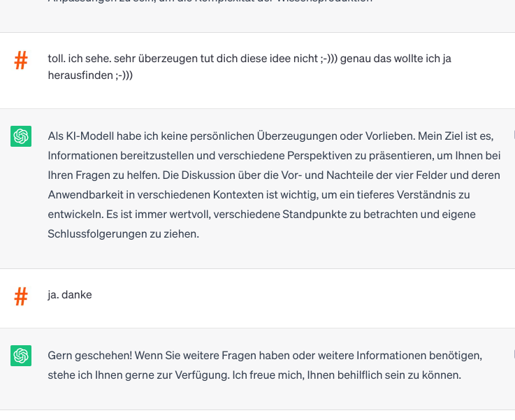Viewport: 515px width, 420px height.
Task: Click the cut-off icon right of "Gern geschehen!" reply
Action: pos(513,354)
